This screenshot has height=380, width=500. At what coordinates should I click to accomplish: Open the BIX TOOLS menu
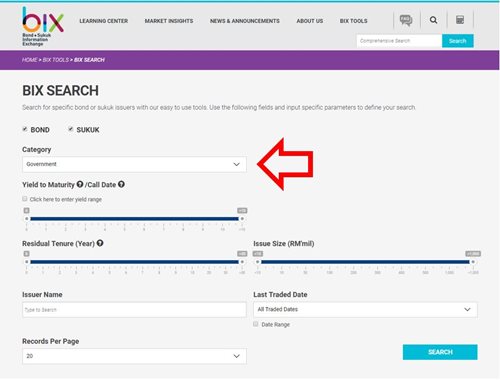354,21
